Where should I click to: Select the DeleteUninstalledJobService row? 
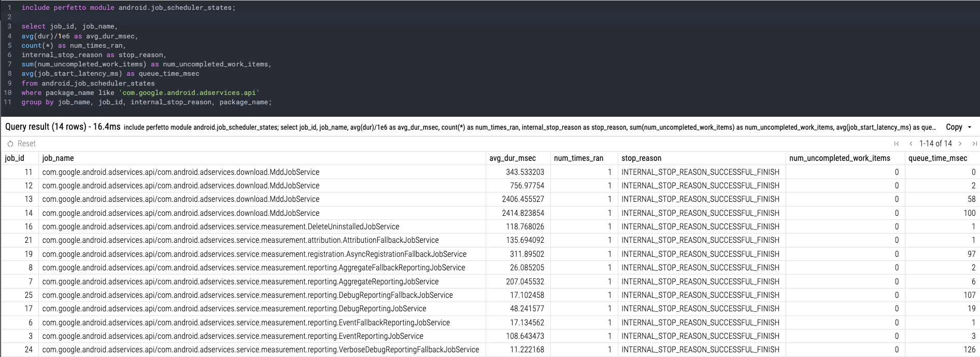221,227
